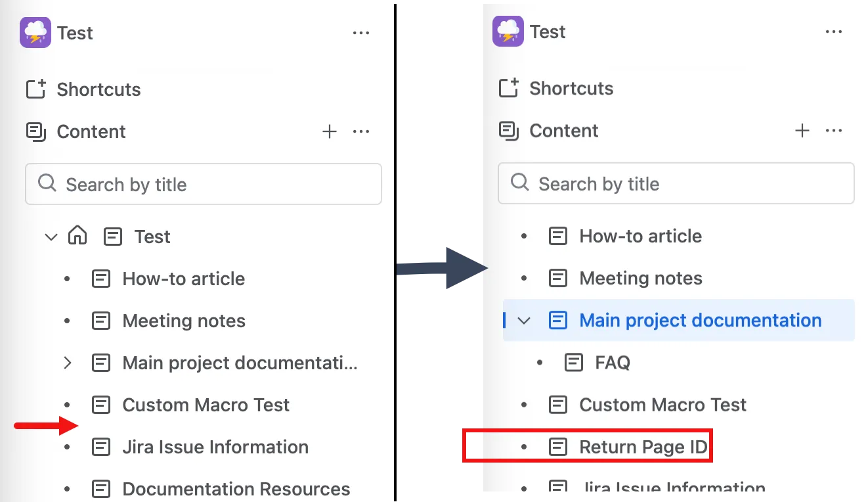
Task: Select Main project documentation in right panel
Action: coord(679,320)
